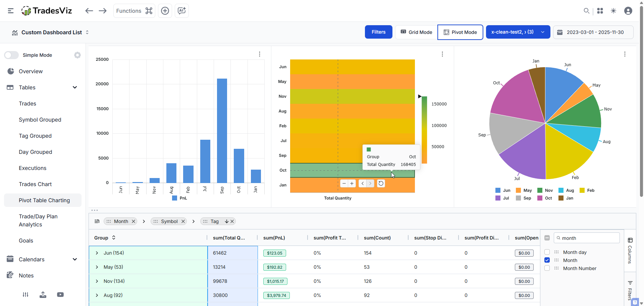Open heatmap chart three-dot options menu
Screen dimensions: 644x306
pyautogui.click(x=442, y=54)
